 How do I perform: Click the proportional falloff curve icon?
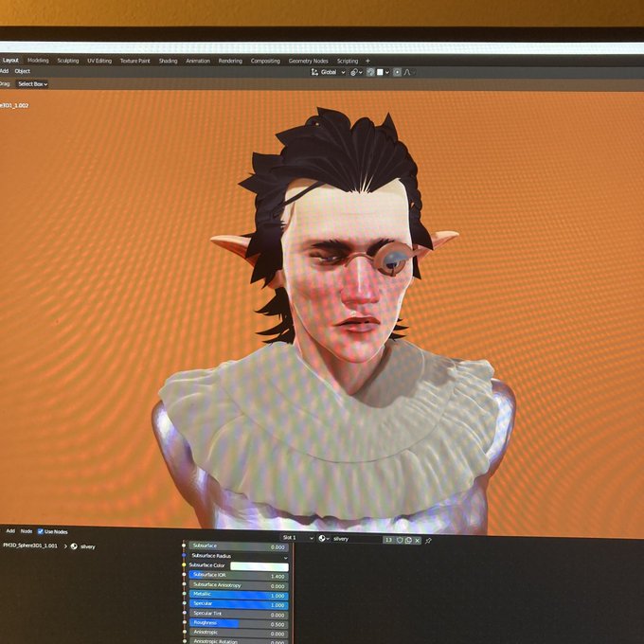point(407,72)
